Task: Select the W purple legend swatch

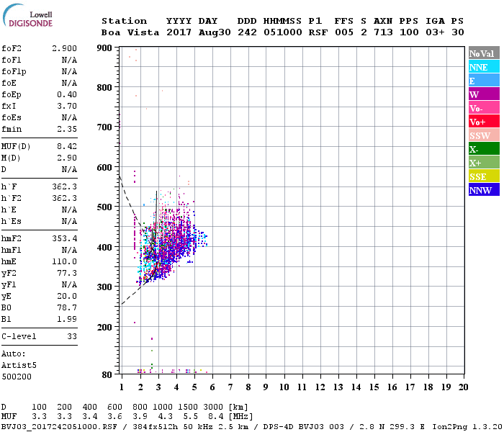Action: pos(484,94)
